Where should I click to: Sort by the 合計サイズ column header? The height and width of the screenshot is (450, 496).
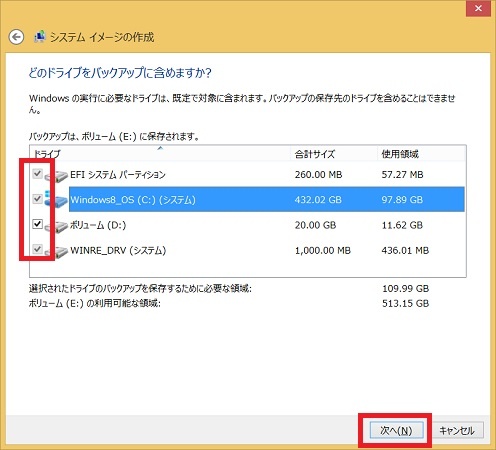pos(334,154)
